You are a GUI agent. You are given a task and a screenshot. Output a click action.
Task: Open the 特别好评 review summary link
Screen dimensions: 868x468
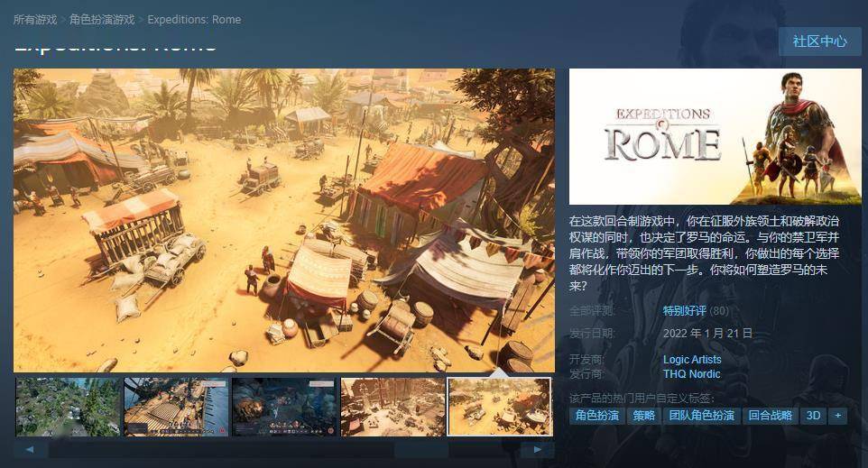(685, 311)
